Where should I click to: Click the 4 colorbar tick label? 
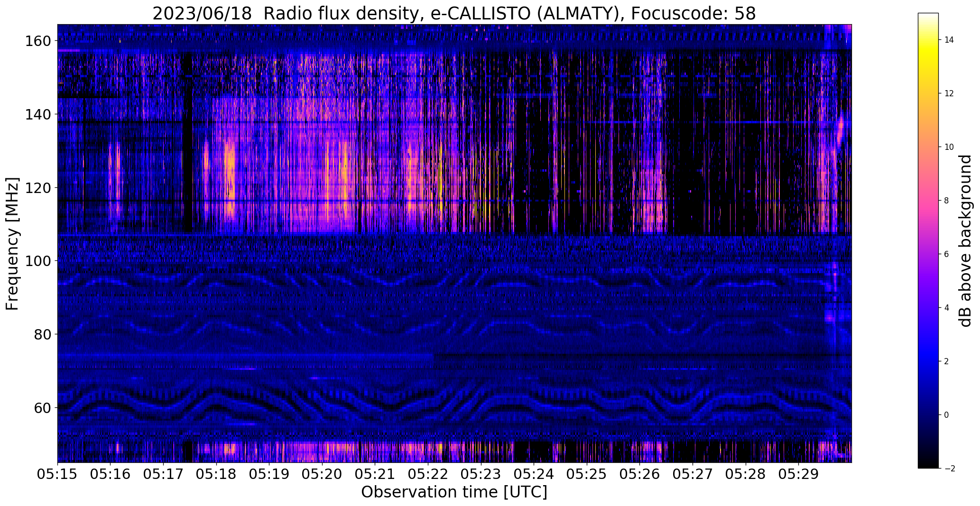click(947, 308)
